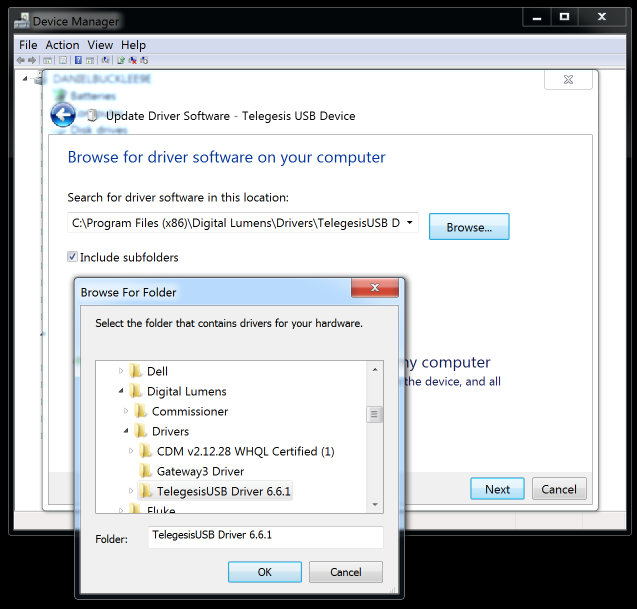Click the Device Manager title bar icon

pos(22,21)
